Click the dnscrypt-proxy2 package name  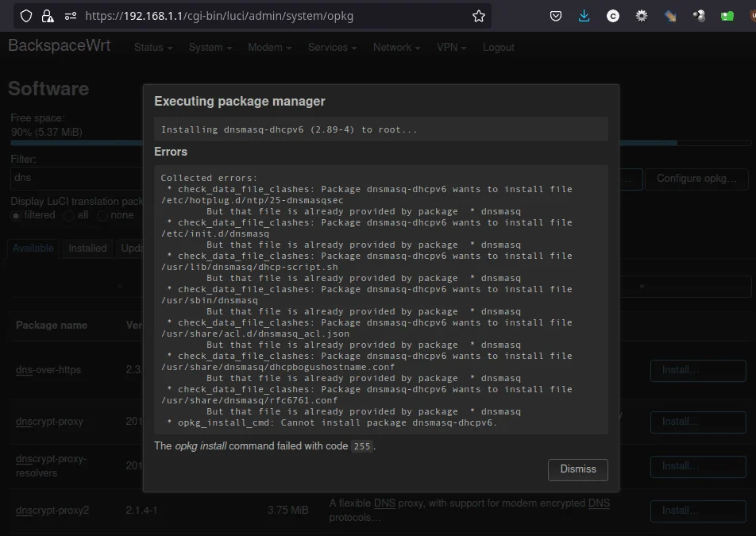pyautogui.click(x=52, y=510)
